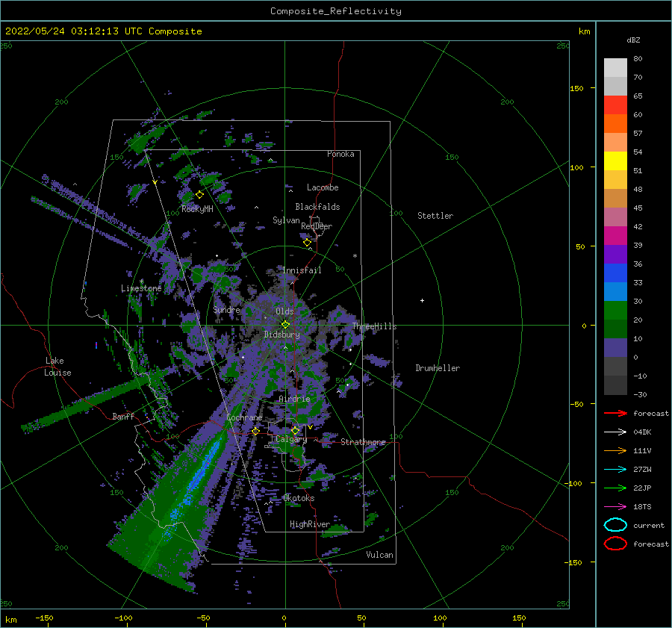This screenshot has width=672, height=628.
Task: Click the magenta 18TS arrow in the legend
Action: coord(615,507)
